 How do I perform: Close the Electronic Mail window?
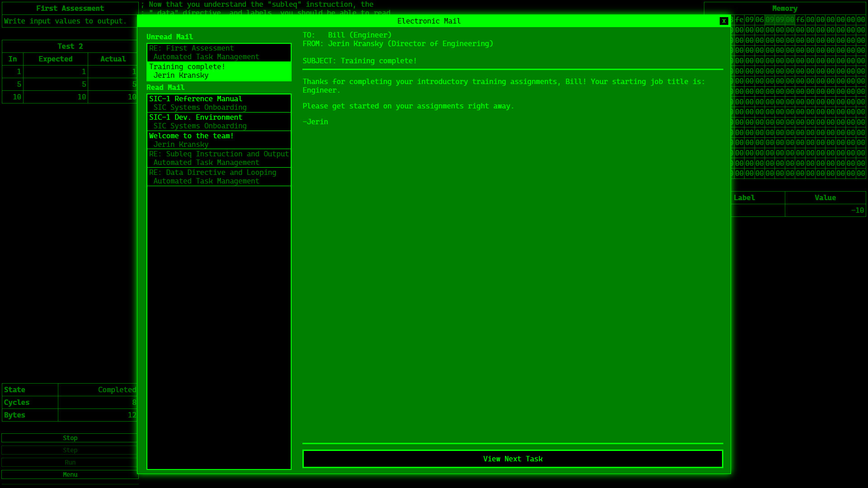[724, 21]
